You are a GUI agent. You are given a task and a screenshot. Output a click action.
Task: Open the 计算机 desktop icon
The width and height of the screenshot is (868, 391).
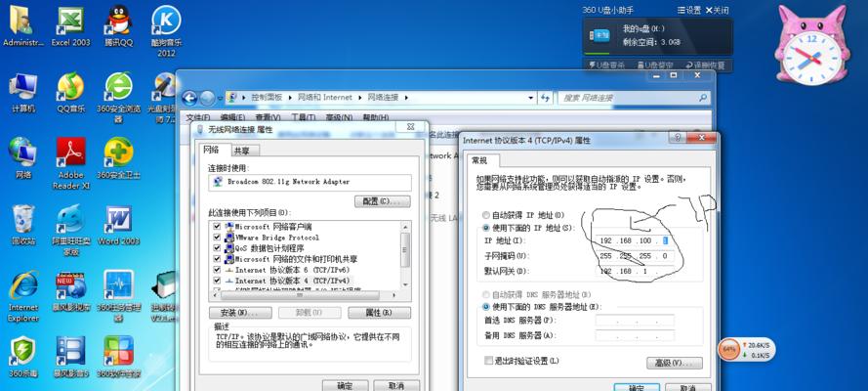point(22,93)
